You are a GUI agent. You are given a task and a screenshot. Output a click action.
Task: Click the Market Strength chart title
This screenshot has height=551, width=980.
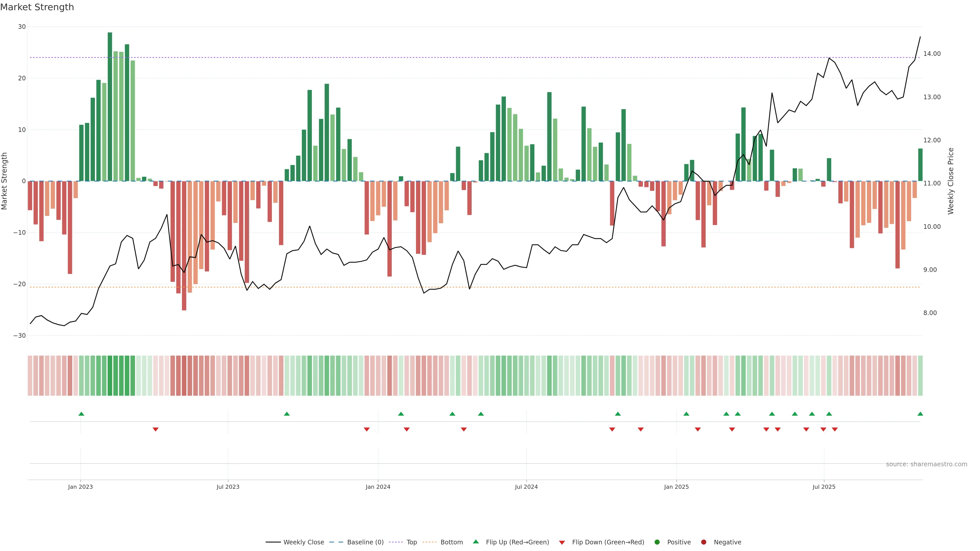click(37, 7)
